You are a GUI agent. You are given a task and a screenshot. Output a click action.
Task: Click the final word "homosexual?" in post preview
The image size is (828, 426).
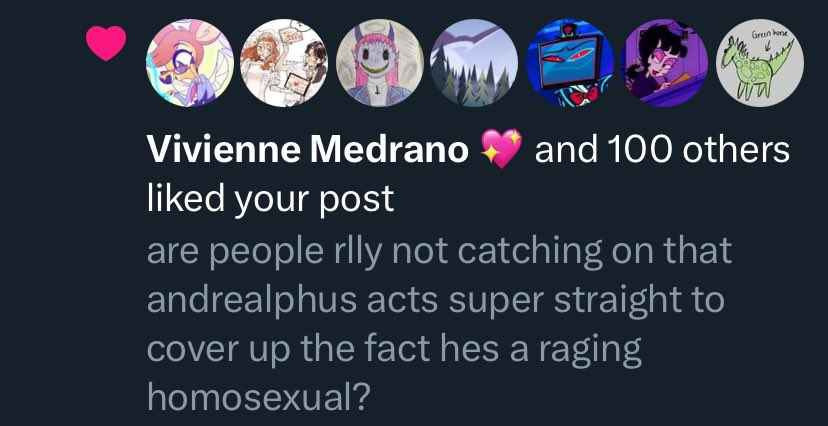click(x=256, y=397)
